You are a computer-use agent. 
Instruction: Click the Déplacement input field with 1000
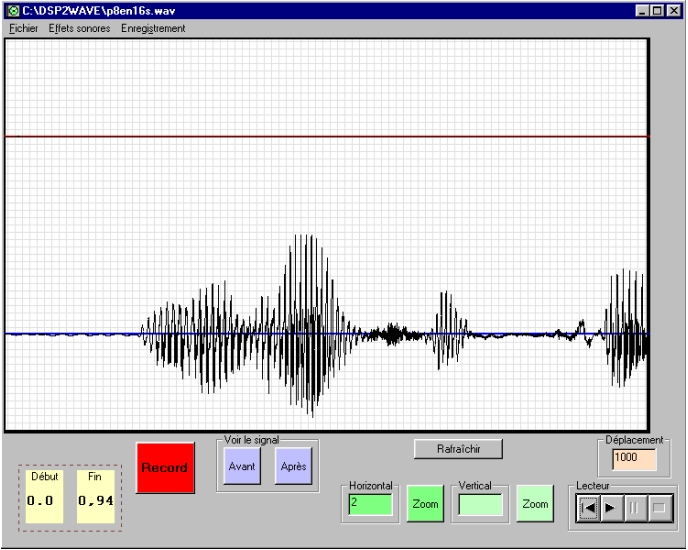coord(634,459)
